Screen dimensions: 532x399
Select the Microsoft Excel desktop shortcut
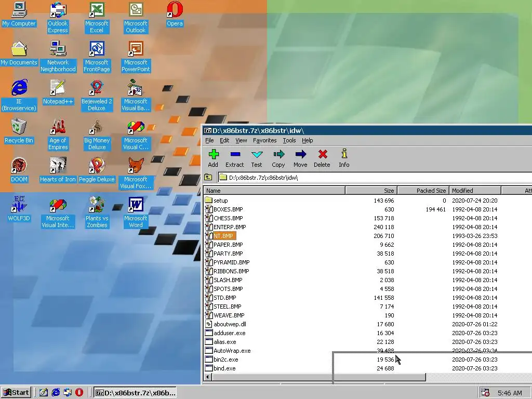pos(97,17)
